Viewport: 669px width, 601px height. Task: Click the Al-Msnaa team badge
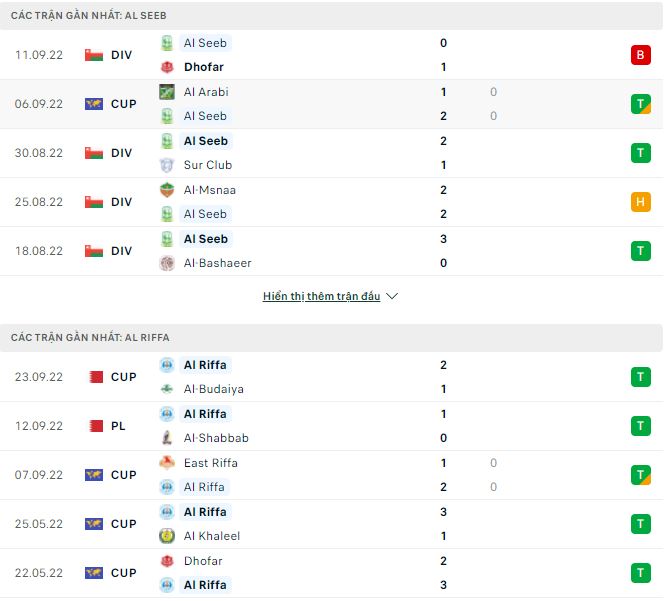(167, 190)
